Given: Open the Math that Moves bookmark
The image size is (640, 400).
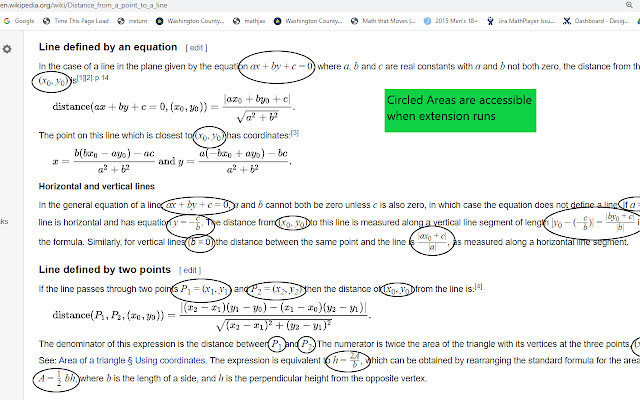Looking at the screenshot, I should click(383, 21).
